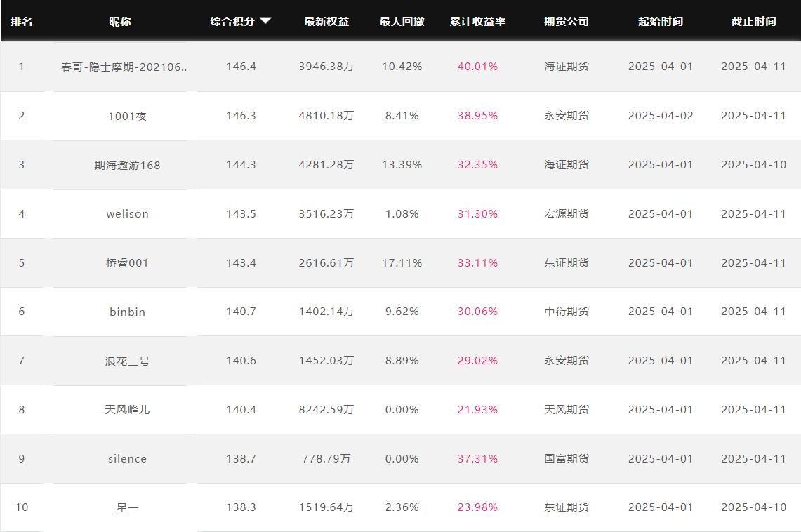
Task: Select equity value 4281.28万
Action: (326, 164)
